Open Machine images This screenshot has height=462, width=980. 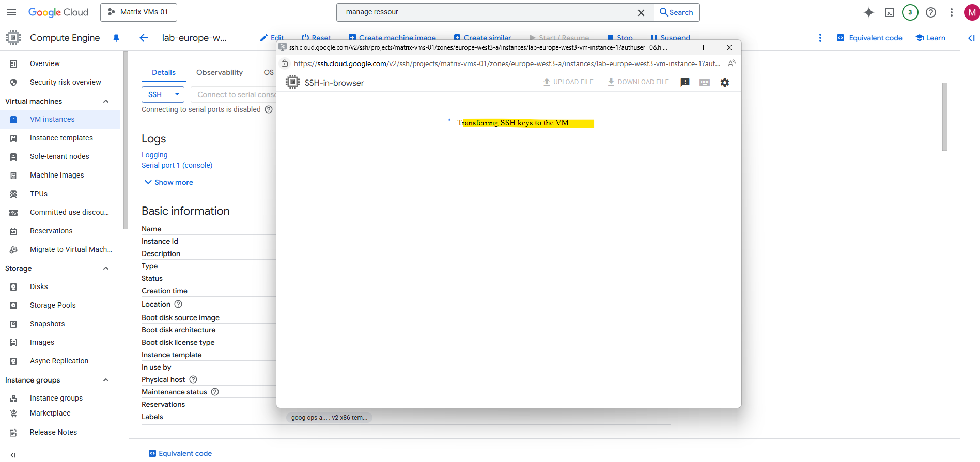point(57,175)
